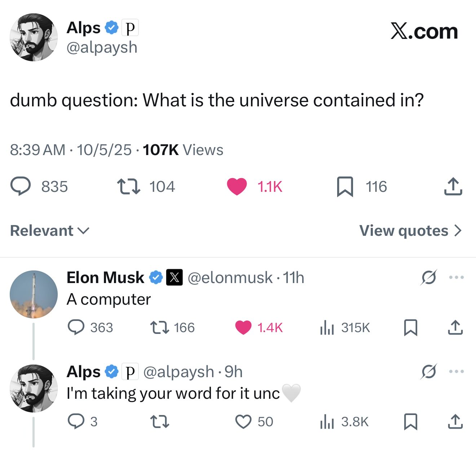
Task: Like Alps's 'taking your word' reply
Action: pos(243,422)
